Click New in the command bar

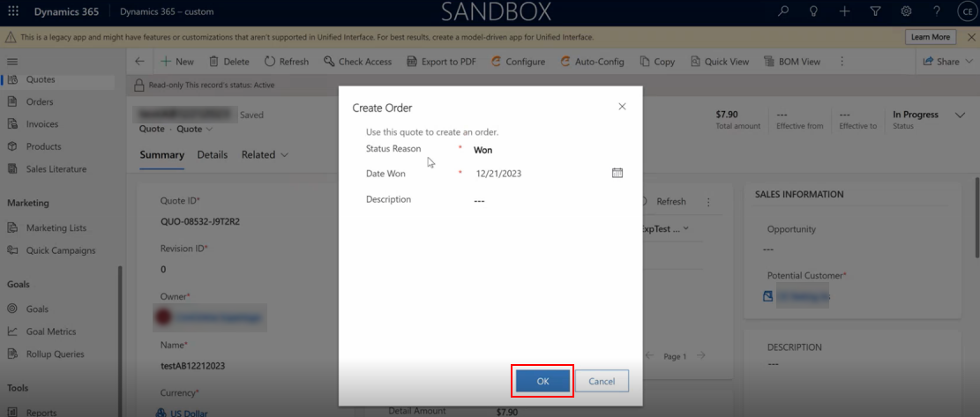tap(177, 62)
